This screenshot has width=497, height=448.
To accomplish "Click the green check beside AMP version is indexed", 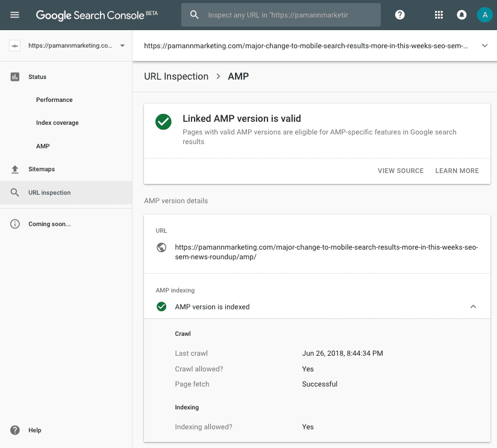I will [161, 307].
